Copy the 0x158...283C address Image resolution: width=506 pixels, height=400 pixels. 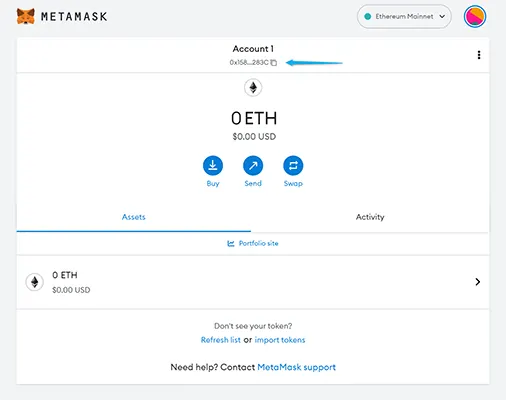[x=253, y=62]
